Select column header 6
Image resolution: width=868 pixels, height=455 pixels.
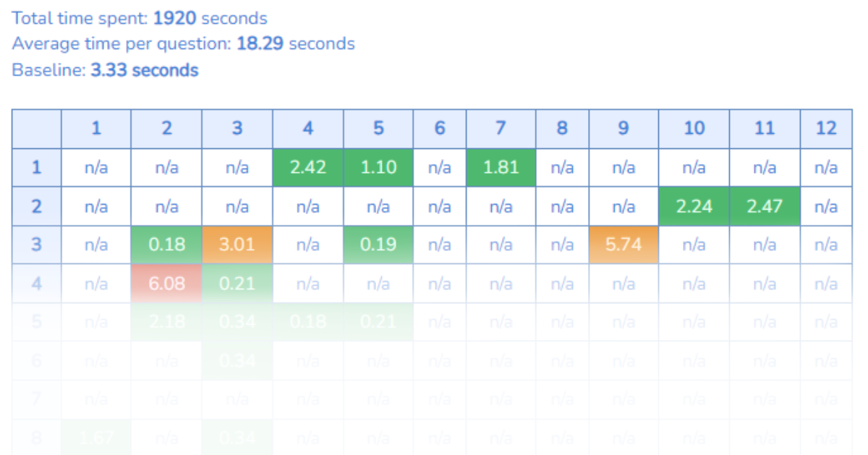click(440, 129)
